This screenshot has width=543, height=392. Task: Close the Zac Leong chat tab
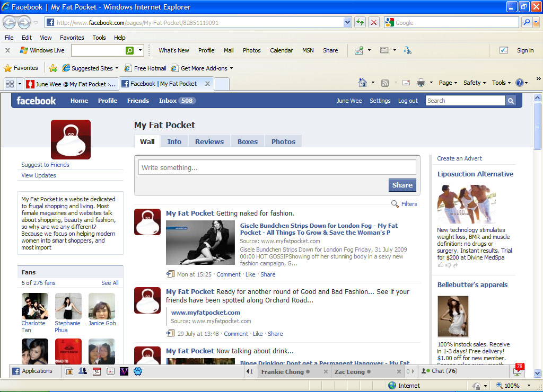[x=399, y=371]
